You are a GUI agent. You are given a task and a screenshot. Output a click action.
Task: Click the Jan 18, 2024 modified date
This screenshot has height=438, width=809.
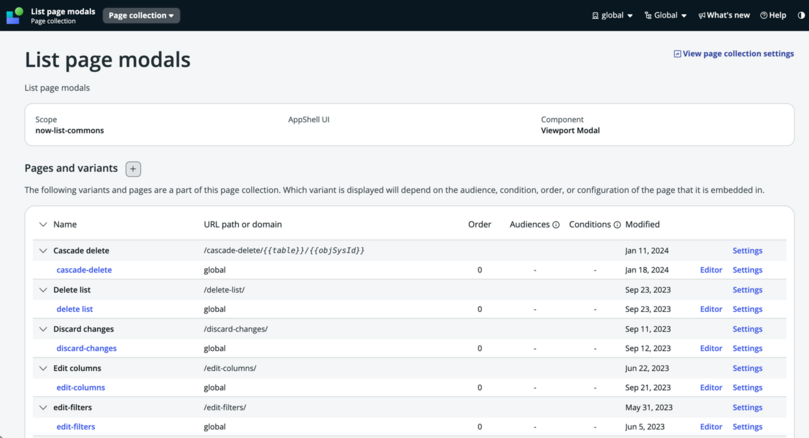point(646,270)
